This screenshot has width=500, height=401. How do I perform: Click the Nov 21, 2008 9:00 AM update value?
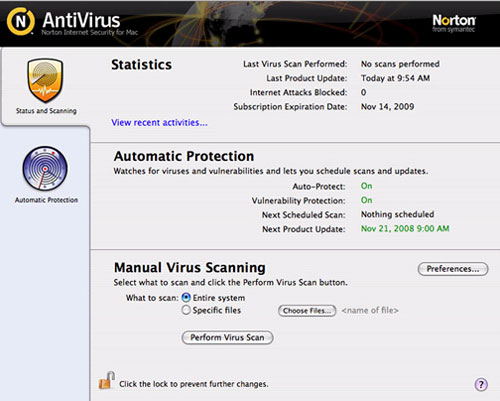(x=405, y=228)
